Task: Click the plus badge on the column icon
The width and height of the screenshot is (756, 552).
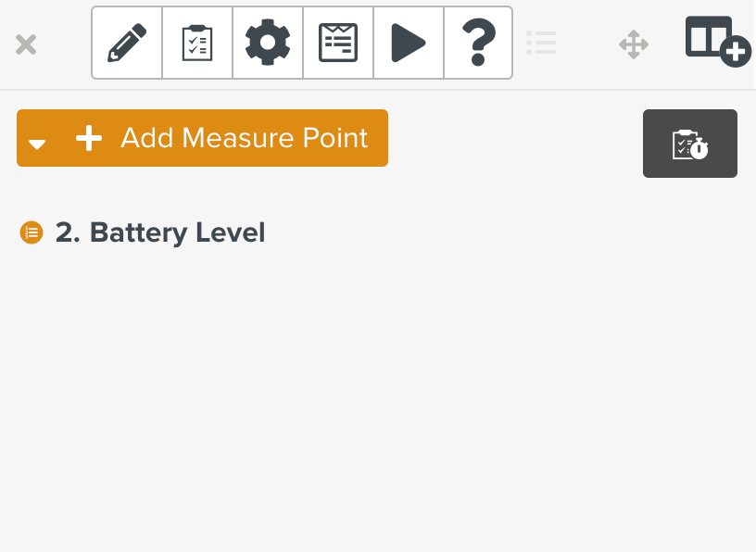Action: coord(736,53)
